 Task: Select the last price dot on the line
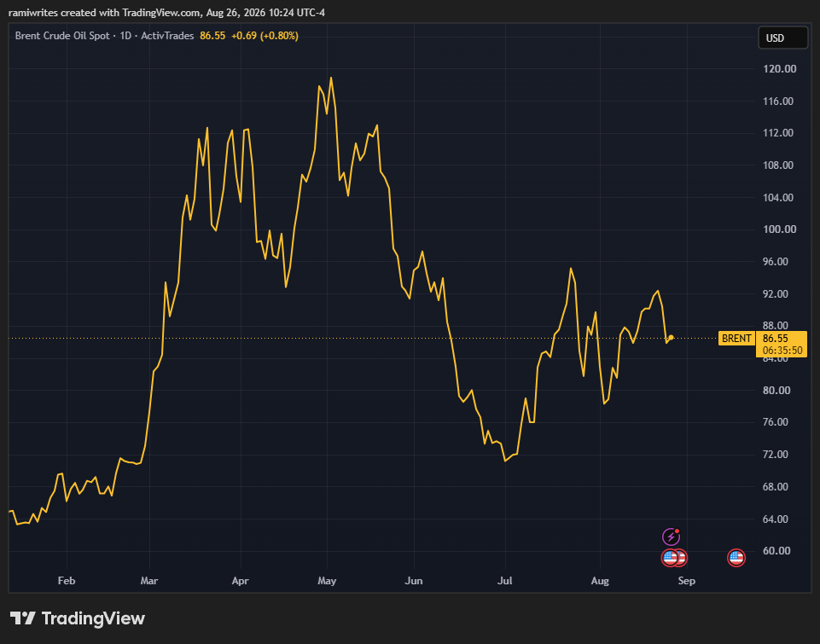coord(671,338)
